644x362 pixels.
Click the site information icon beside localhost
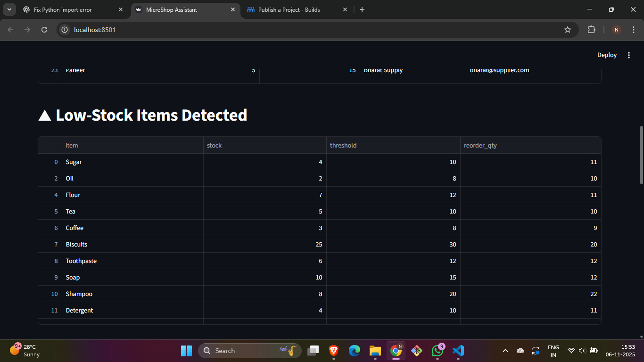65,30
